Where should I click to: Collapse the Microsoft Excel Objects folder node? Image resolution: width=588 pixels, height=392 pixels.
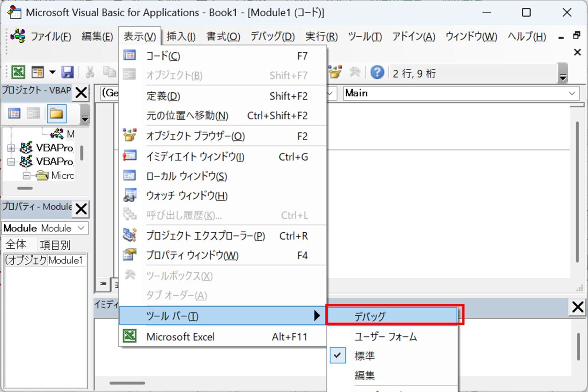click(x=27, y=175)
